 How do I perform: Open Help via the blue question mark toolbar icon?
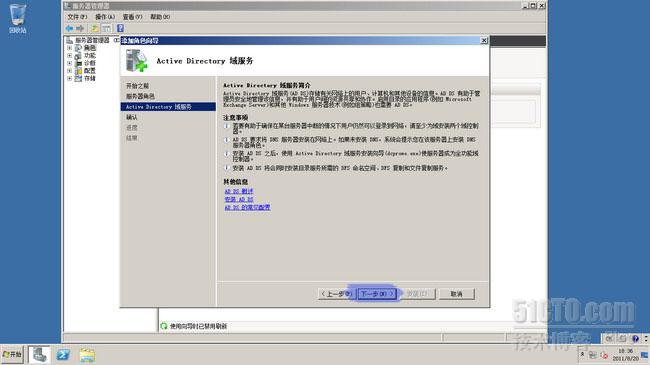tap(120, 28)
